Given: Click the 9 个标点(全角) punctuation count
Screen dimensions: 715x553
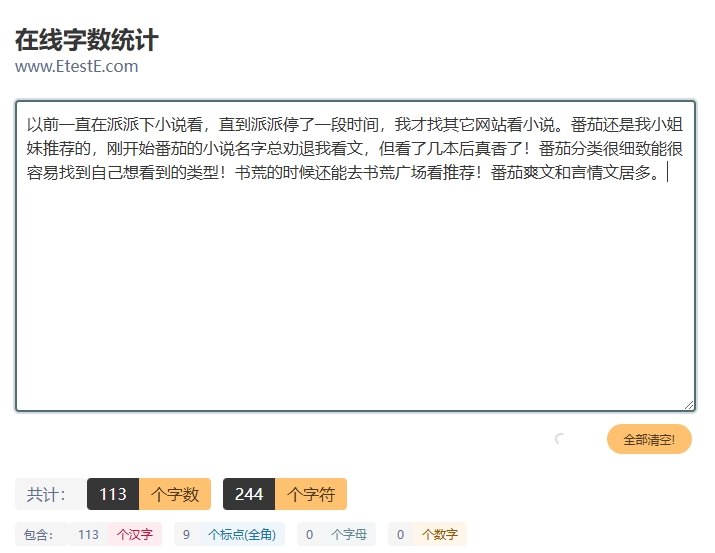Looking at the screenshot, I should point(229,534).
